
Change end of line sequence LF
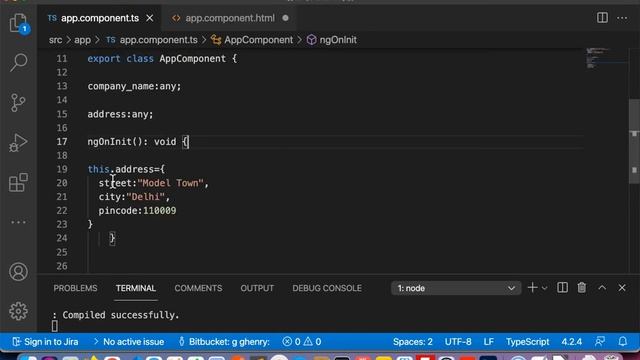(489, 342)
